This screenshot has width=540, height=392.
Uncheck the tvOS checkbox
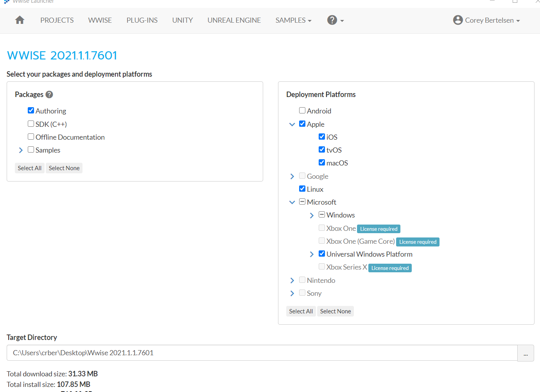click(322, 149)
